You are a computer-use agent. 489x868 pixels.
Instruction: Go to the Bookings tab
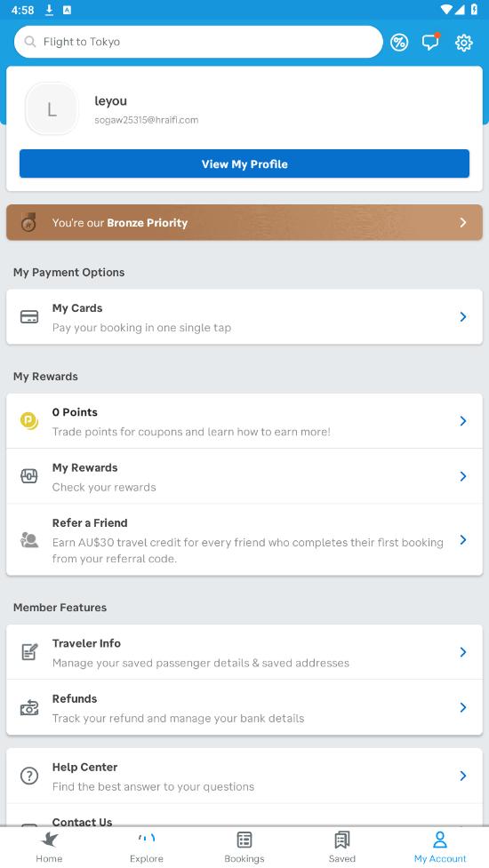244,848
